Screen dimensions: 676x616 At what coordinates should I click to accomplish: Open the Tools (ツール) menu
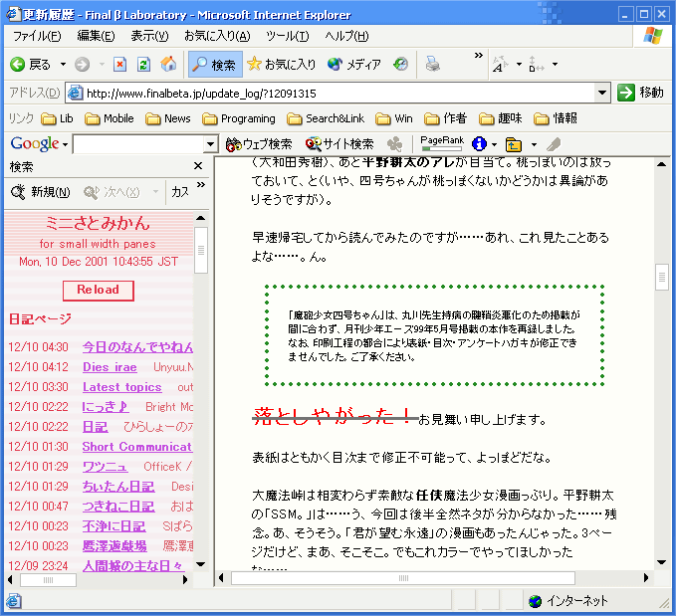tap(287, 36)
